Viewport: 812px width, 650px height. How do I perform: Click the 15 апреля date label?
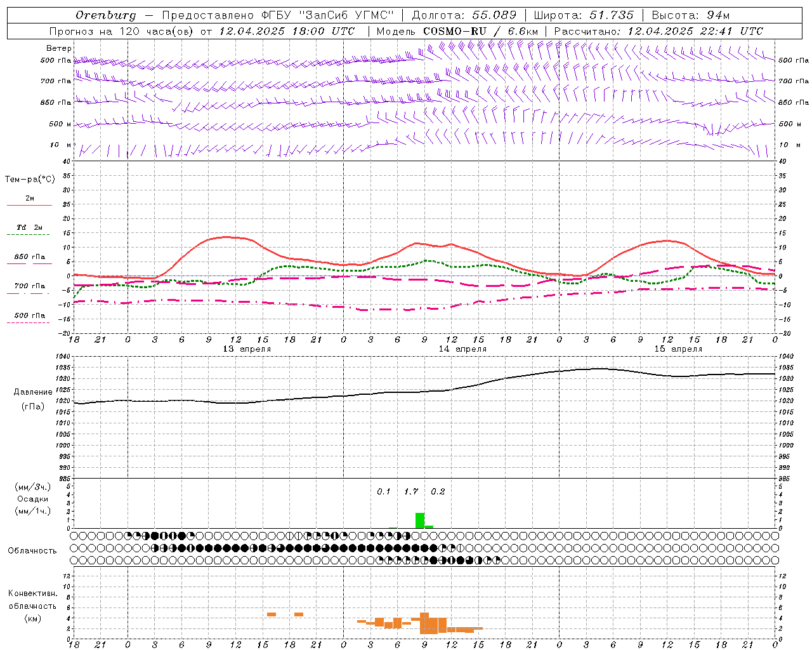(678, 349)
